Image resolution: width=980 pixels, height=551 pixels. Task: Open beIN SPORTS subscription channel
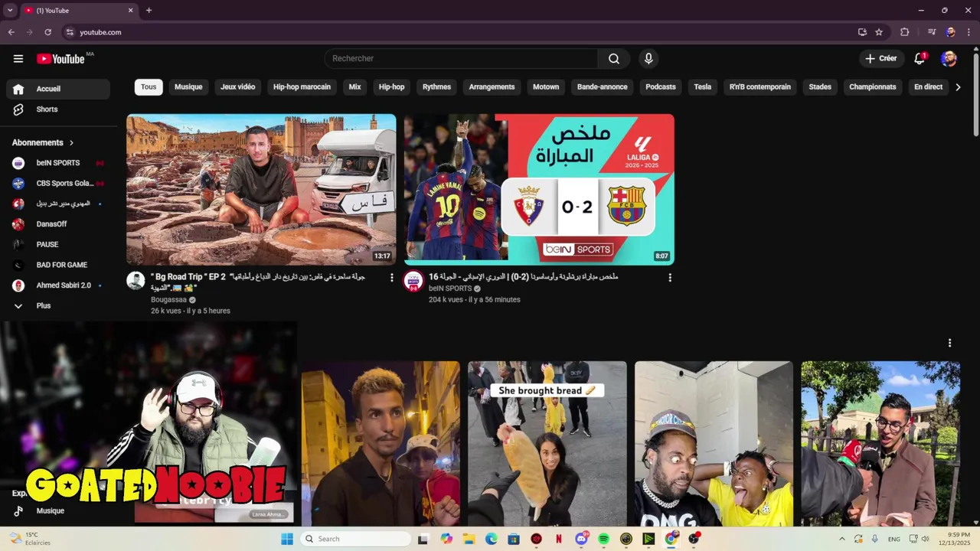pyautogui.click(x=58, y=163)
